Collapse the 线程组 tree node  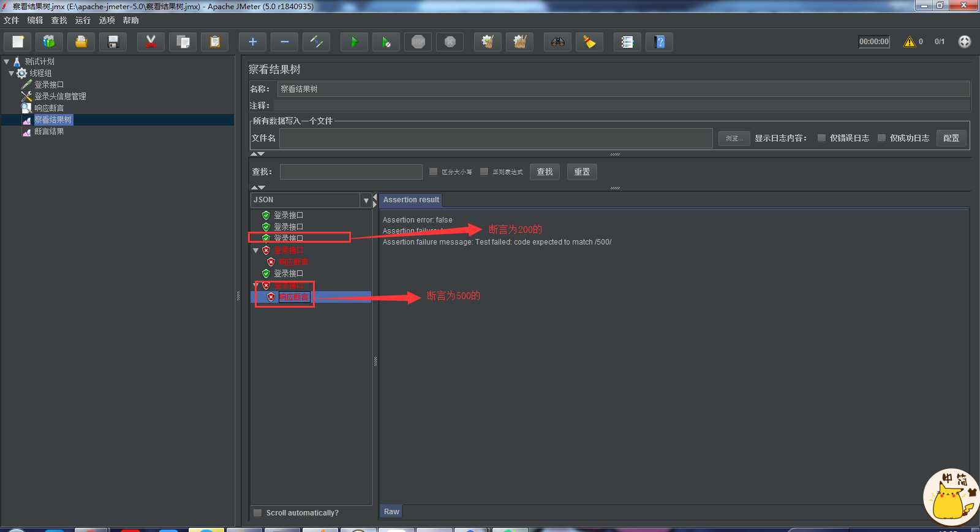[11, 73]
